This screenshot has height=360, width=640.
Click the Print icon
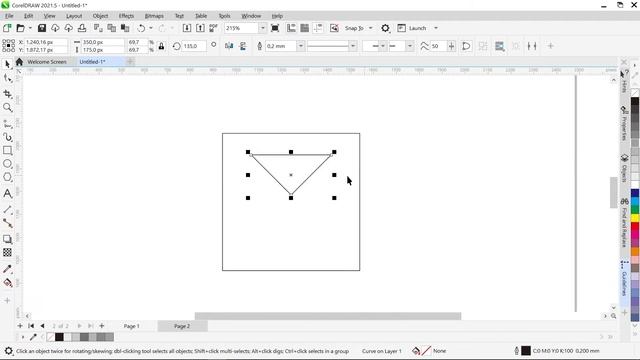pyautogui.click(x=82, y=28)
